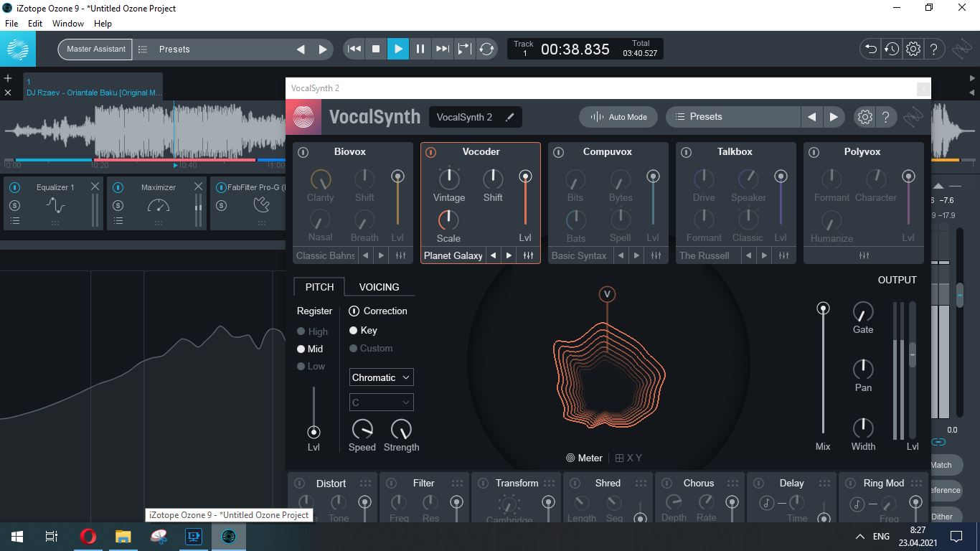Open the Chromatic scale dropdown

pyautogui.click(x=381, y=377)
